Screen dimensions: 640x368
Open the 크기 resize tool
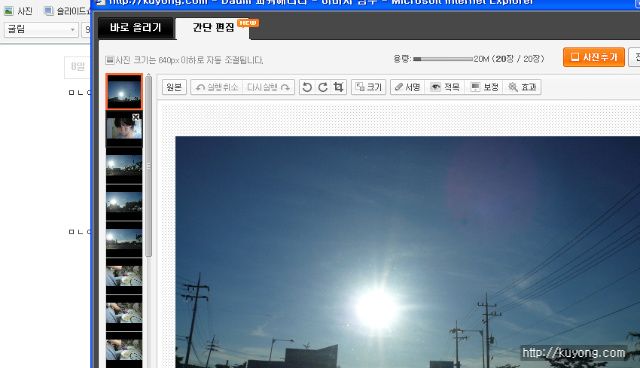(369, 87)
